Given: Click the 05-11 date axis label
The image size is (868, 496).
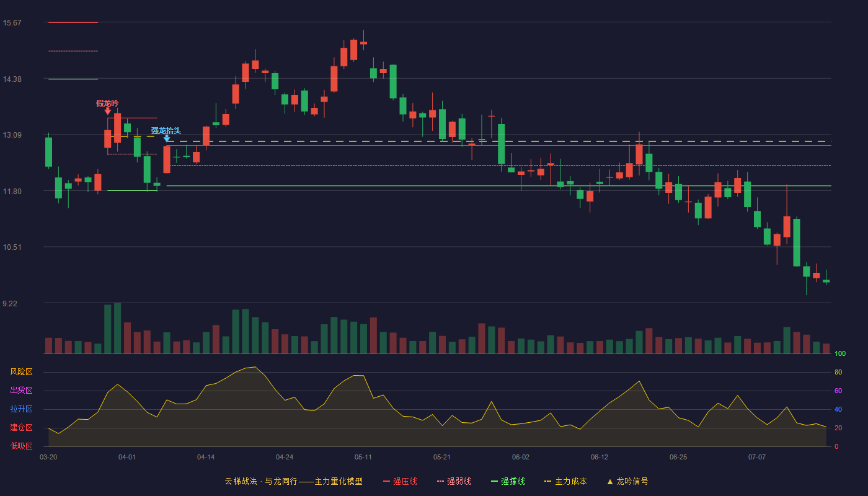Looking at the screenshot, I should coord(363,457).
